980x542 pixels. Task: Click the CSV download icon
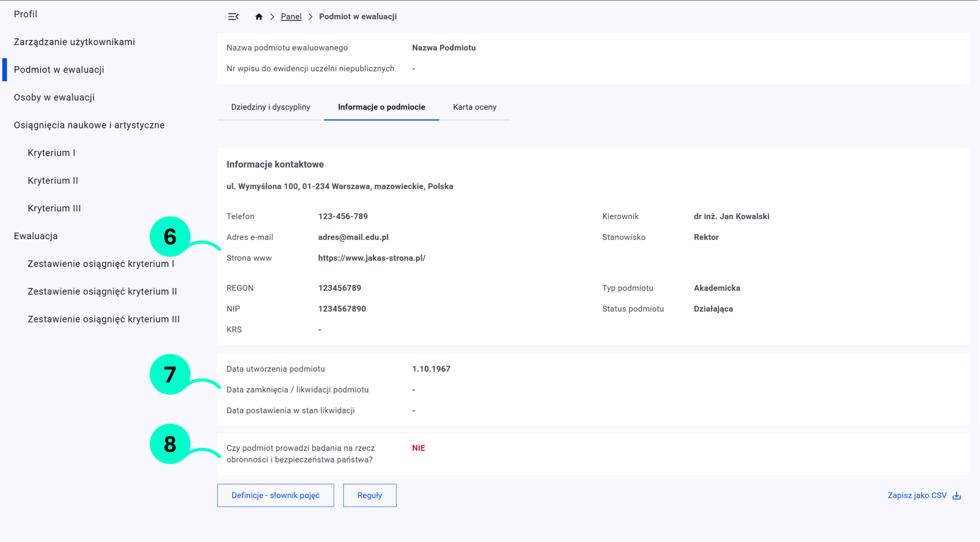(957, 496)
